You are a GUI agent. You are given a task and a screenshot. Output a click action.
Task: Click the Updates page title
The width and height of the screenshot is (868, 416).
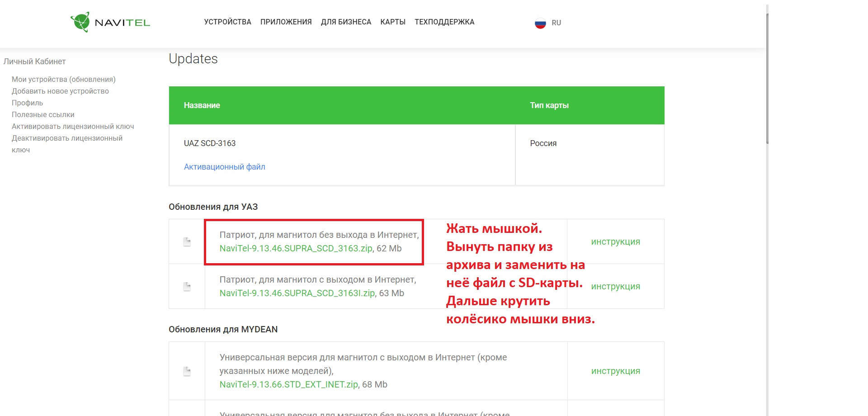[193, 59]
